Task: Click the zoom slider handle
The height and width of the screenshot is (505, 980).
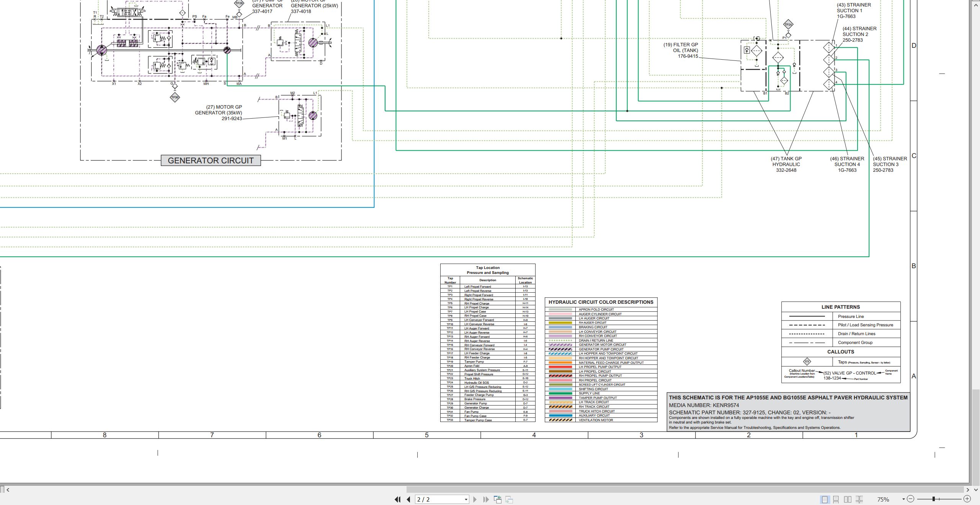Action: click(934, 499)
